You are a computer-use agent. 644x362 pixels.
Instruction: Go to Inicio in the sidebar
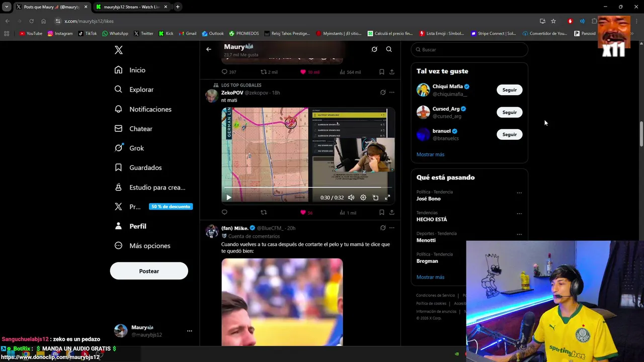(x=130, y=70)
